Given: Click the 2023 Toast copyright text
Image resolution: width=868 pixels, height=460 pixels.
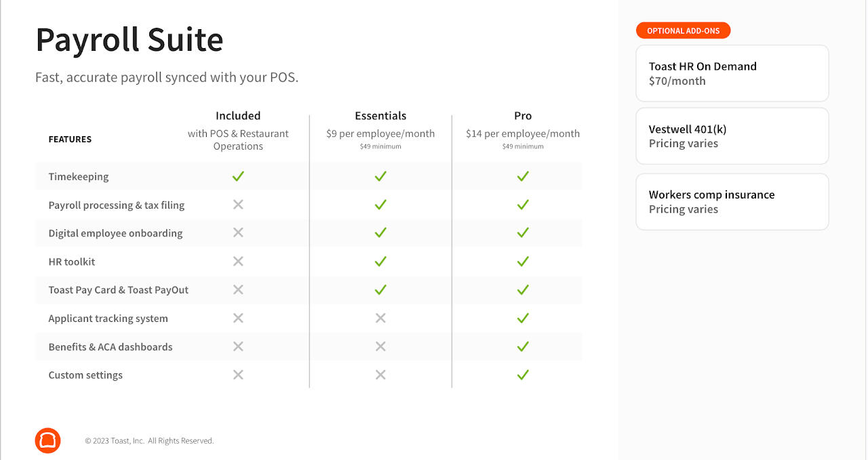Looking at the screenshot, I should point(149,441).
